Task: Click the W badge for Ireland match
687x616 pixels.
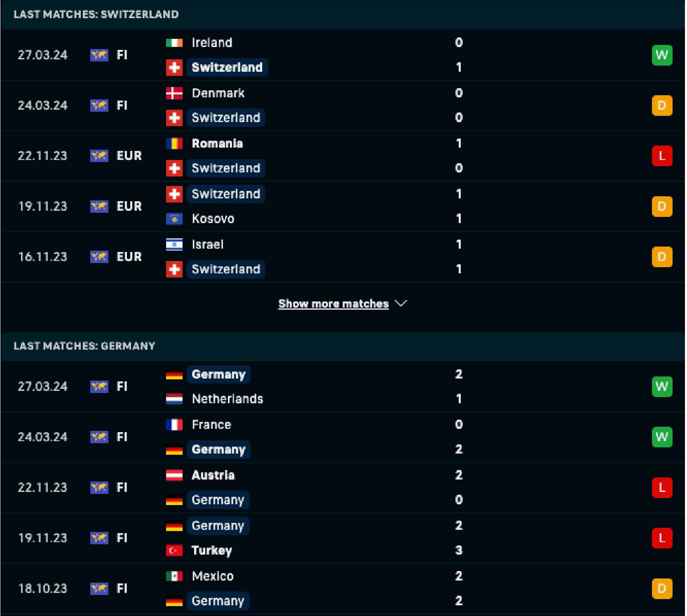Action: click(x=661, y=55)
